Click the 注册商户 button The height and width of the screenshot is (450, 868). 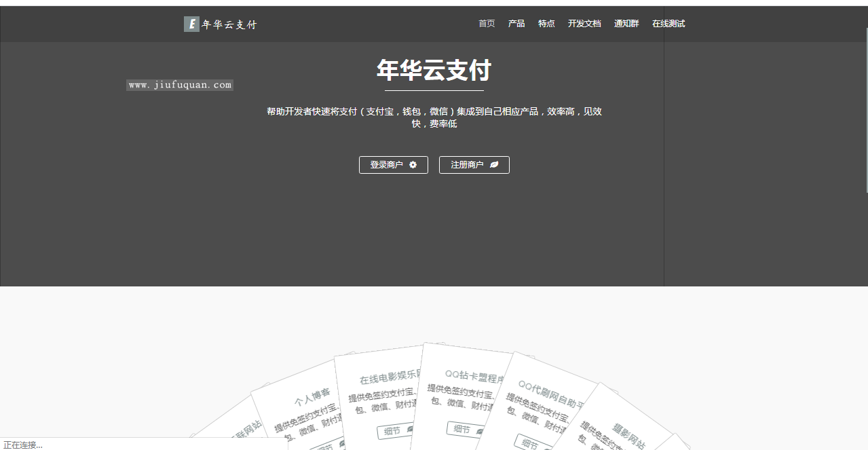coord(474,165)
